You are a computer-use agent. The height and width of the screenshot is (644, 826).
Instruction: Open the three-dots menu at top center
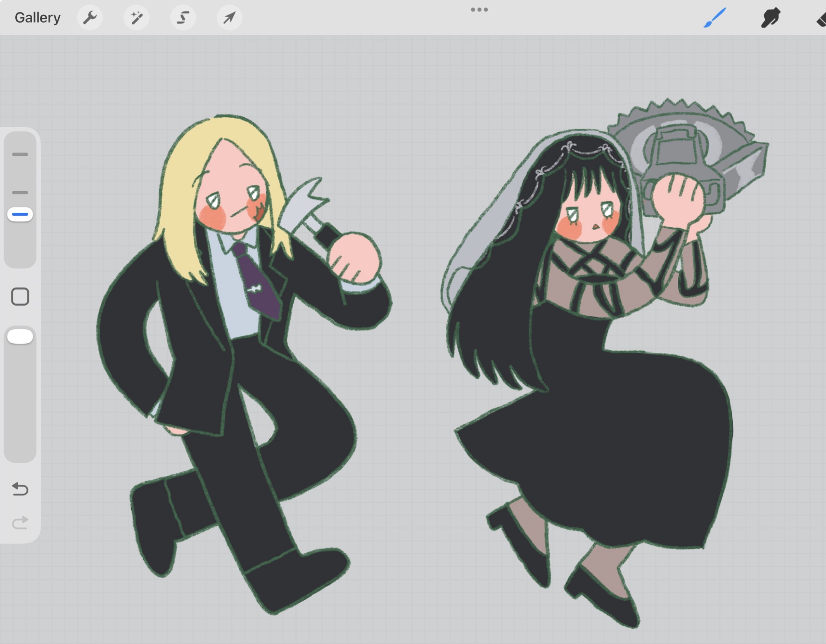tap(479, 10)
